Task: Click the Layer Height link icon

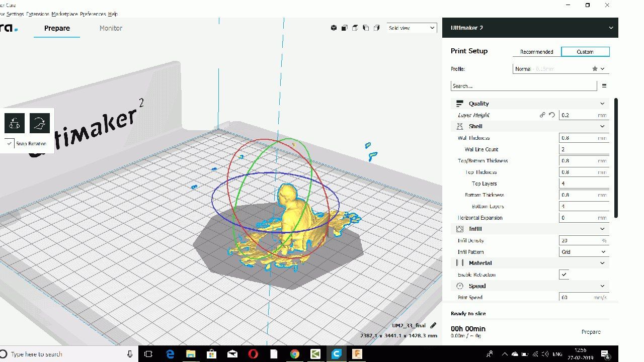Action: (x=542, y=115)
